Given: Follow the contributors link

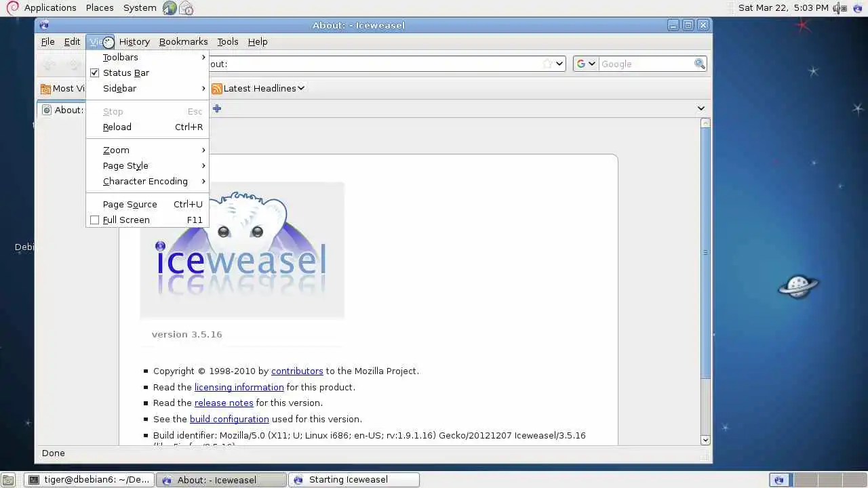Looking at the screenshot, I should pos(297,371).
